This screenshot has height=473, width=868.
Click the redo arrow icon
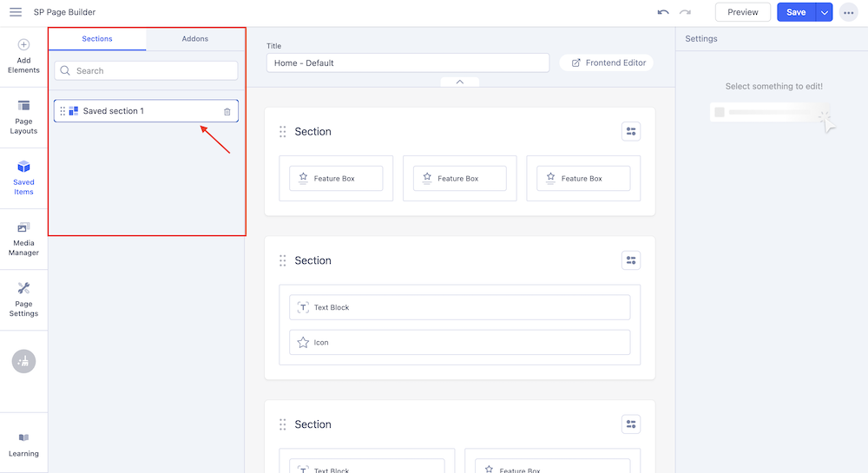tap(686, 12)
